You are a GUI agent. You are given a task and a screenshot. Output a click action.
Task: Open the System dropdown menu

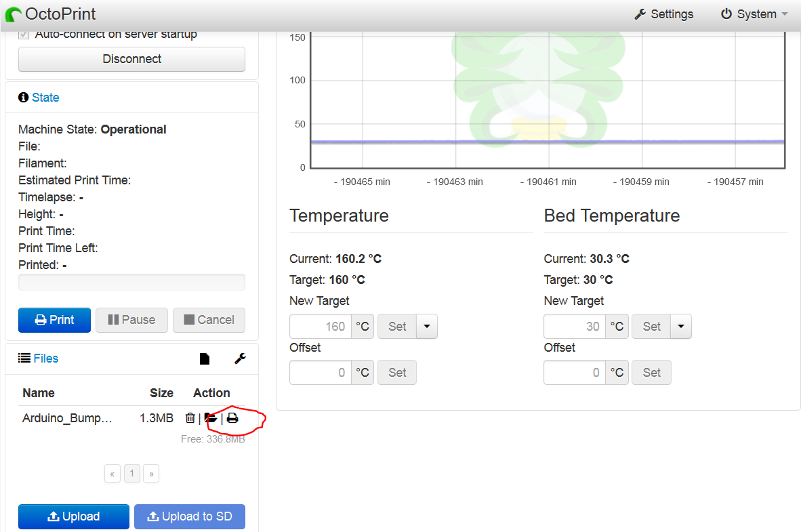click(x=754, y=14)
